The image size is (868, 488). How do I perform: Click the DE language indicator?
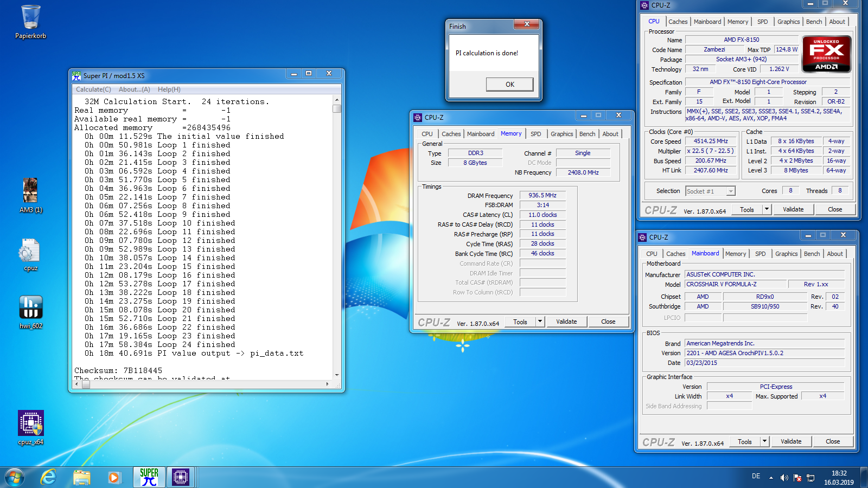pyautogui.click(x=756, y=476)
